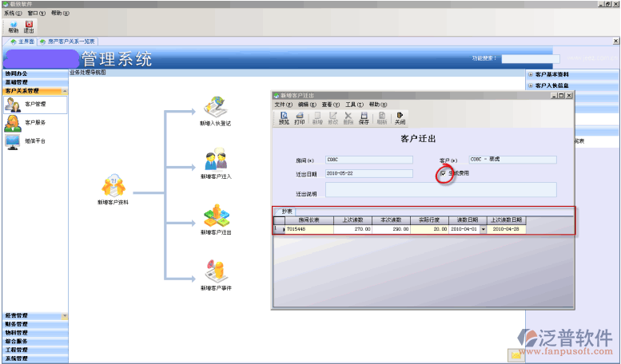
Task: Click table cell 7015448
Action: coord(309,229)
